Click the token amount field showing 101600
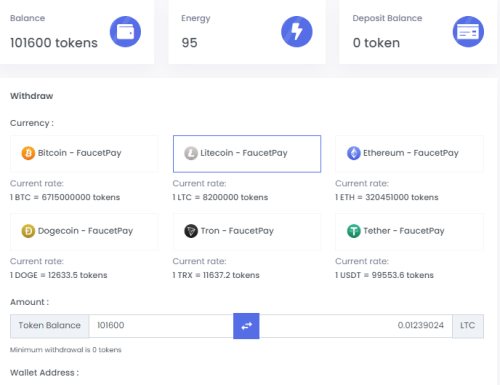This screenshot has width=500, height=385. tap(161, 326)
